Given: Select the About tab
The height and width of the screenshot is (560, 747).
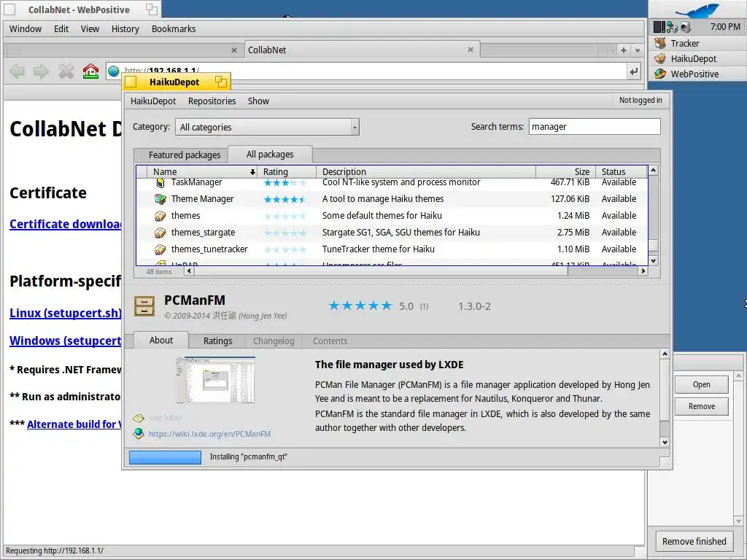Looking at the screenshot, I should point(161,340).
